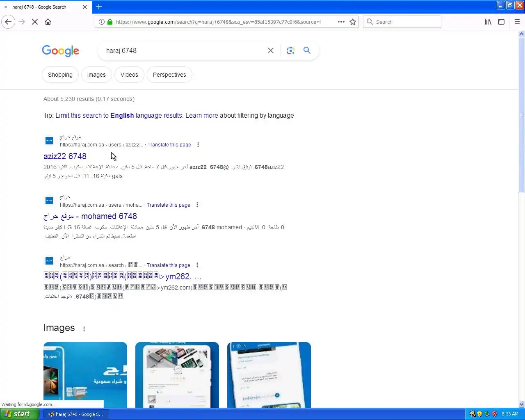Viewport: 525px width, 420px height.
Task: Open options for mohamed 6748 result
Action: pyautogui.click(x=197, y=205)
